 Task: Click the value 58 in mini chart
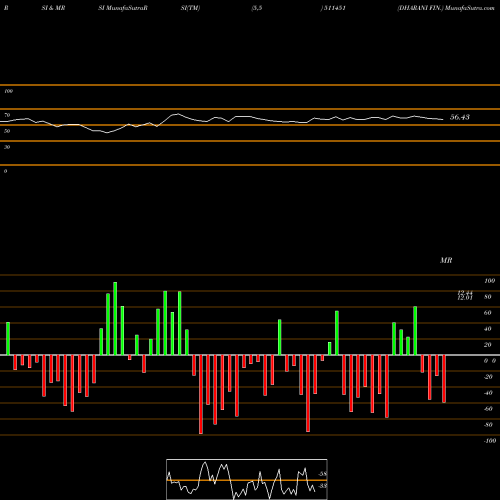click(x=323, y=474)
